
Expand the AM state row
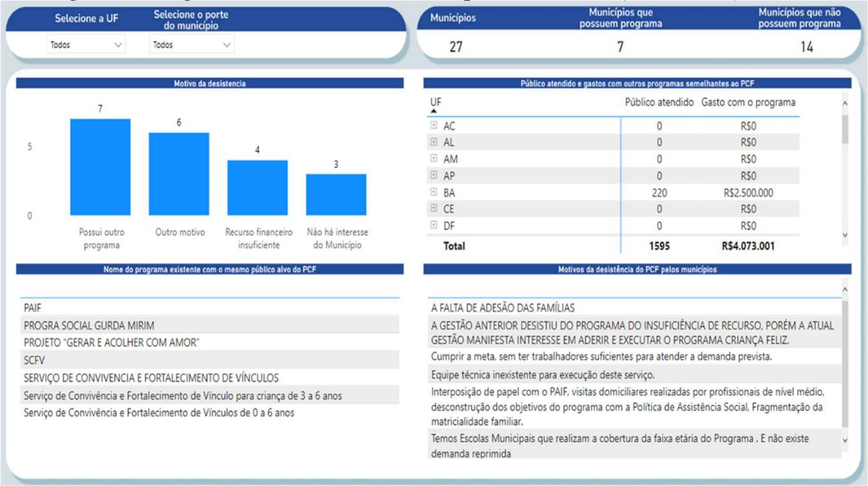click(x=434, y=159)
